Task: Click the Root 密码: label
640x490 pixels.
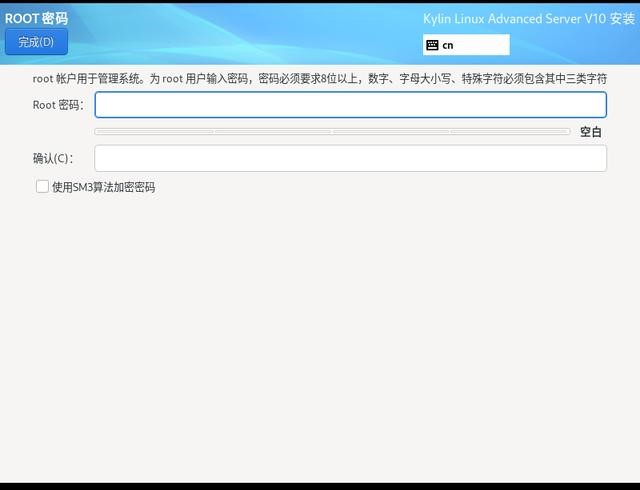Action: 58,105
